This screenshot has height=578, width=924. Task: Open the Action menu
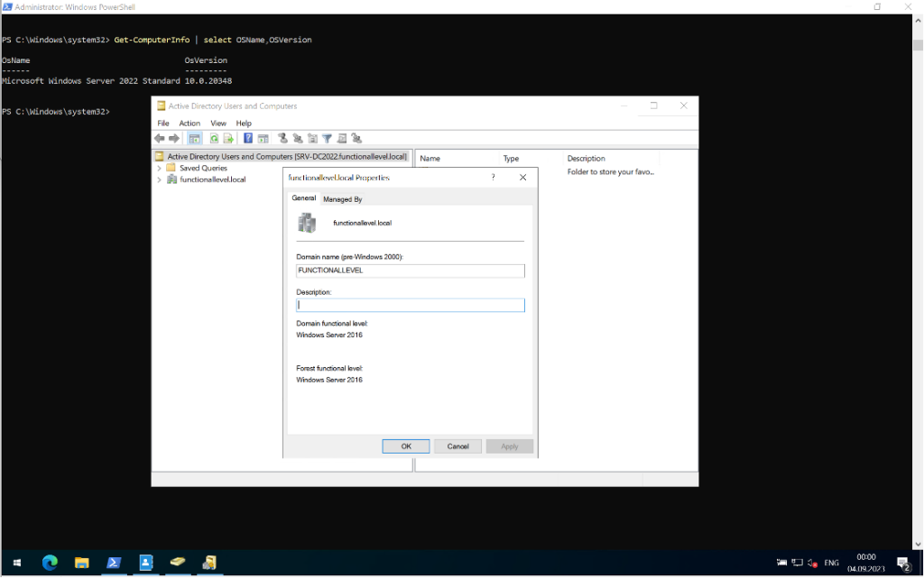point(189,123)
